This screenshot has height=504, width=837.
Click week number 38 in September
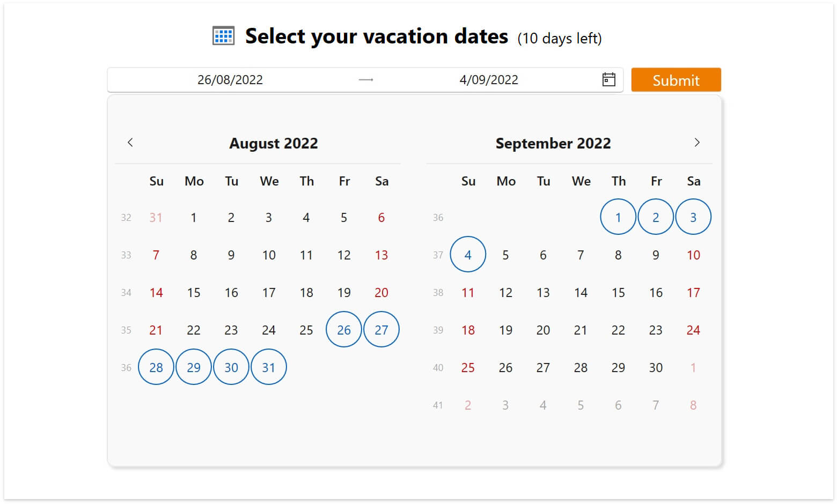tap(438, 293)
